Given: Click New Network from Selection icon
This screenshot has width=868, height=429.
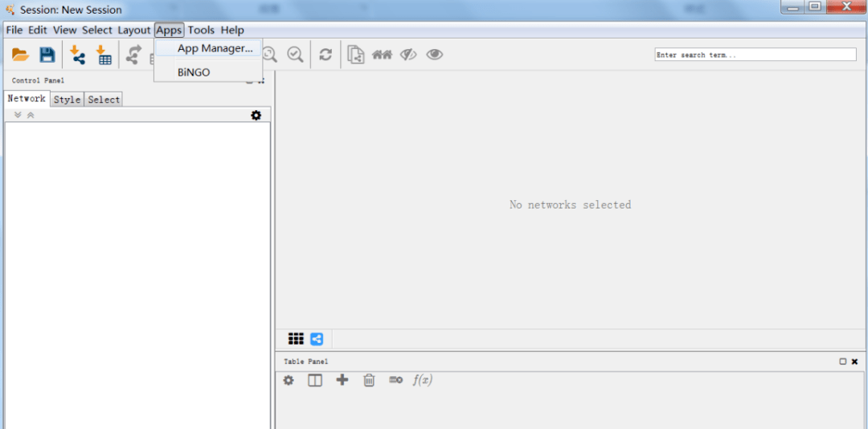Looking at the screenshot, I should (356, 55).
